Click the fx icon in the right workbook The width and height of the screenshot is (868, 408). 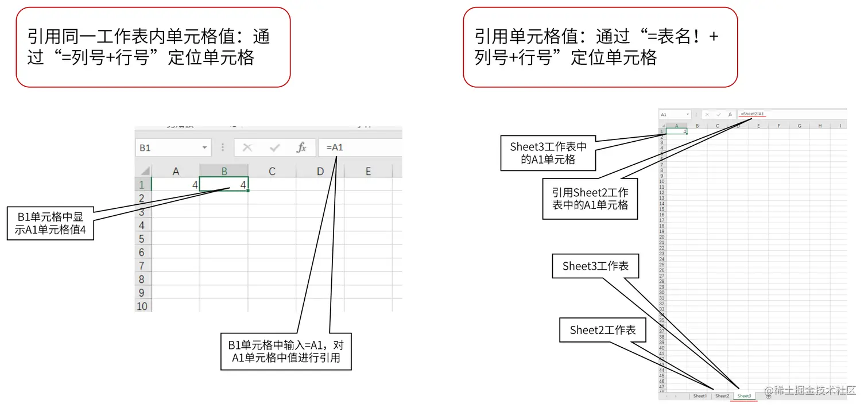pyautogui.click(x=730, y=114)
